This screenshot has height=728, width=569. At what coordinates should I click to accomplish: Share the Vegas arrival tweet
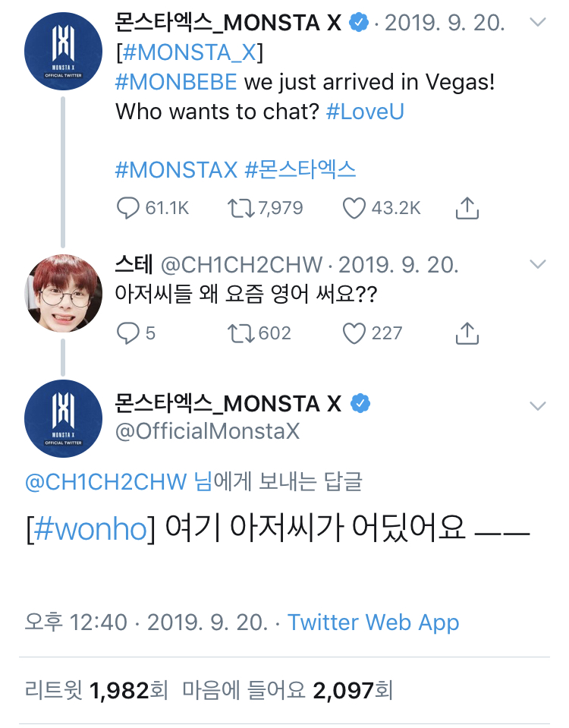pyautogui.click(x=467, y=207)
